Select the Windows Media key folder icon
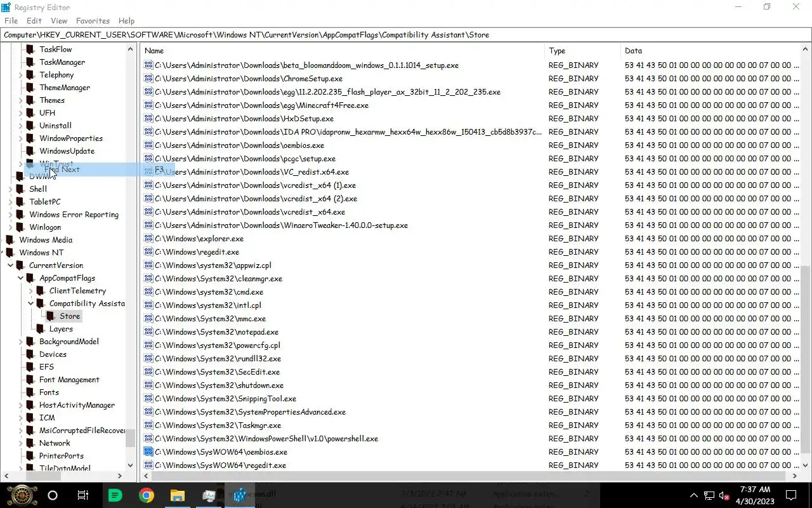This screenshot has height=508, width=812. click(x=10, y=240)
